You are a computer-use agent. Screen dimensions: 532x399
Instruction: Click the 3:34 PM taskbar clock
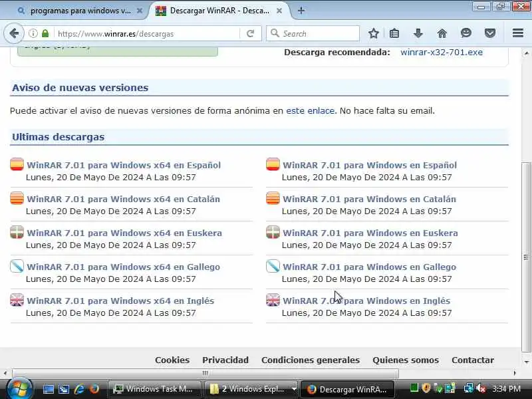507,389
